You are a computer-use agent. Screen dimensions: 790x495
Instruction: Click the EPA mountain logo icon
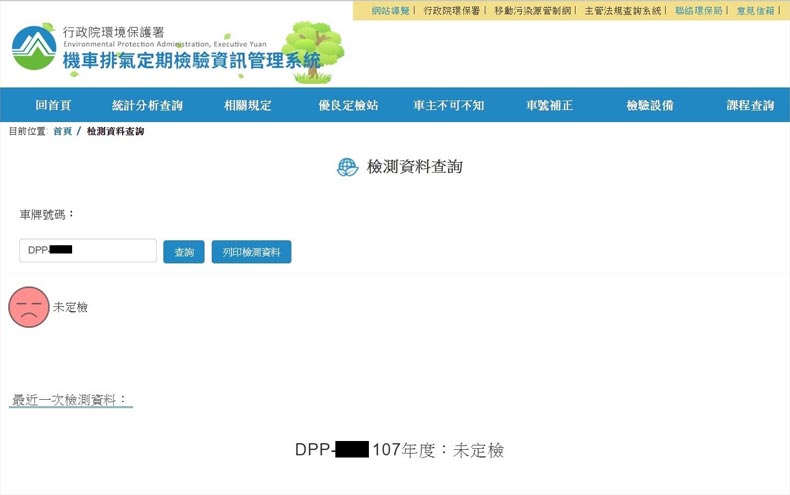tap(34, 48)
